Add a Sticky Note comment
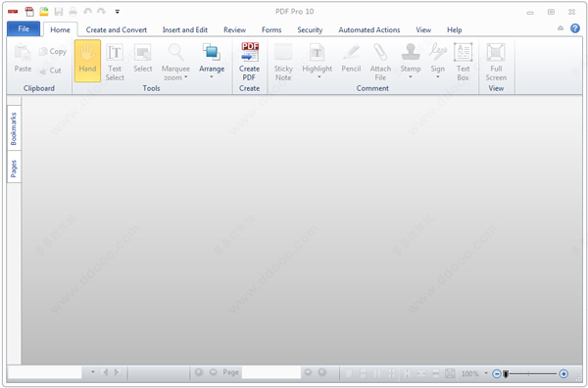Viewport: 588px width, 388px height. [x=283, y=61]
